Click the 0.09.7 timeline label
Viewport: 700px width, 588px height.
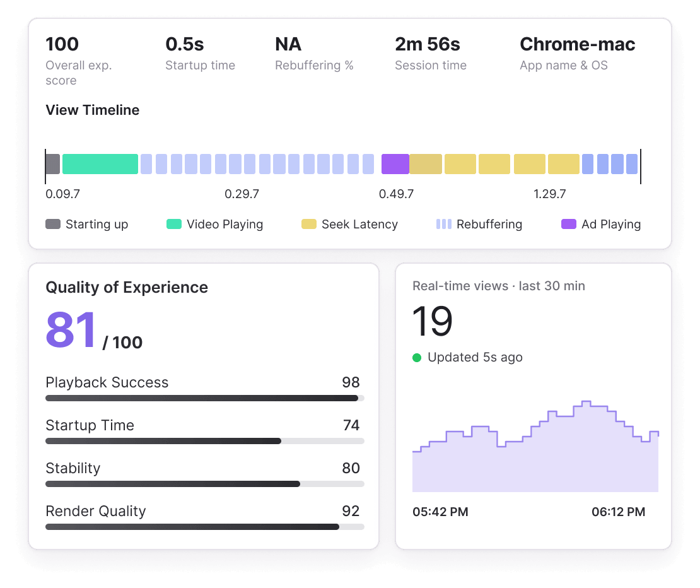pos(62,194)
